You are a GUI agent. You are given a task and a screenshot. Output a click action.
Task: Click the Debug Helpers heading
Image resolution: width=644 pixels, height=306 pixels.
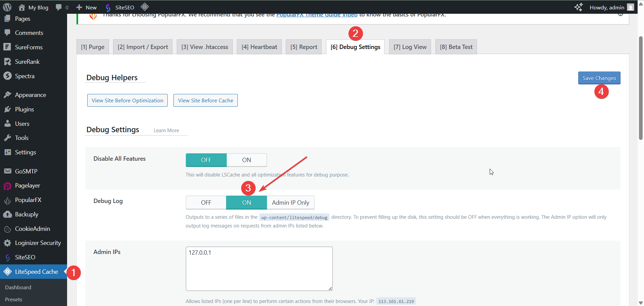point(112,78)
